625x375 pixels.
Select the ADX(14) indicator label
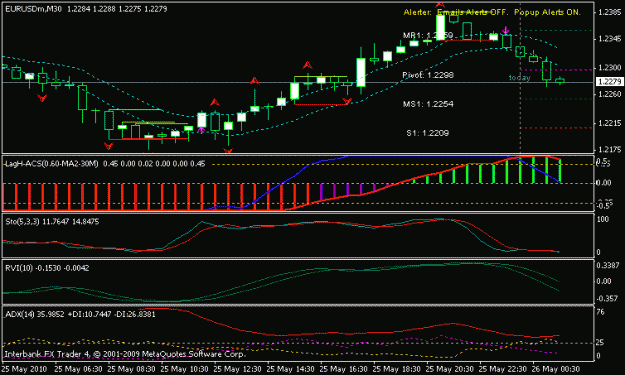click(x=20, y=314)
